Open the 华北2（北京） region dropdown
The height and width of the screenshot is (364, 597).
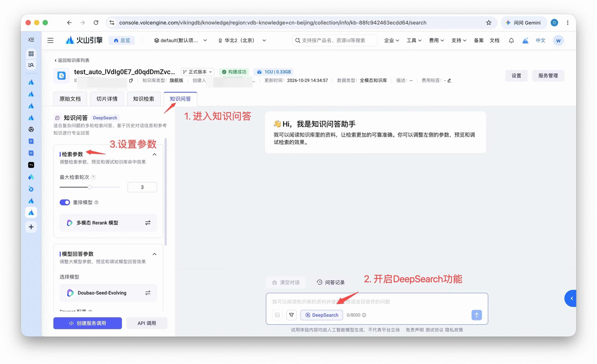pos(242,40)
